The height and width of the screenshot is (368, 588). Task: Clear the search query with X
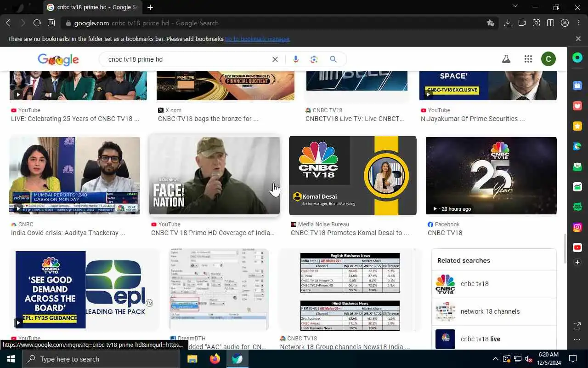(x=275, y=59)
